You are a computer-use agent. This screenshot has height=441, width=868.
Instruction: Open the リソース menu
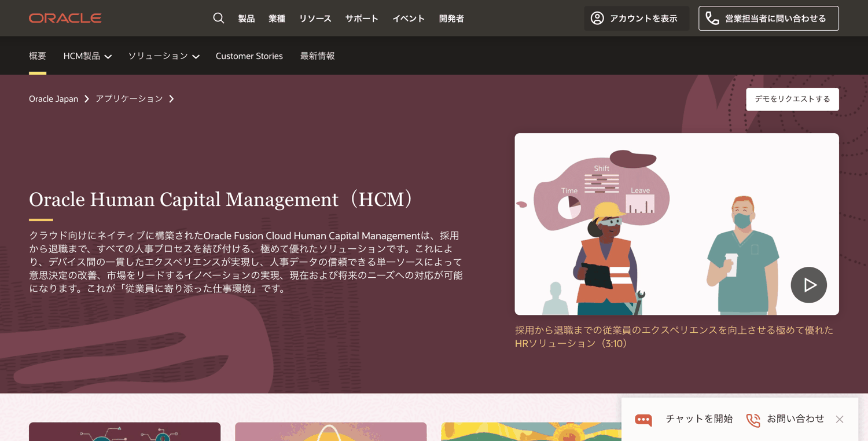click(315, 19)
